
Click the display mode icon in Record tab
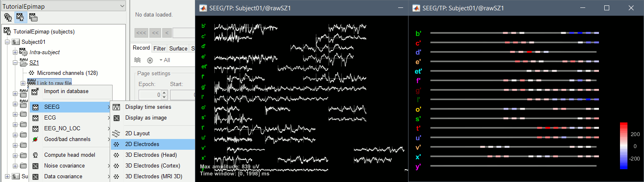coord(137,60)
